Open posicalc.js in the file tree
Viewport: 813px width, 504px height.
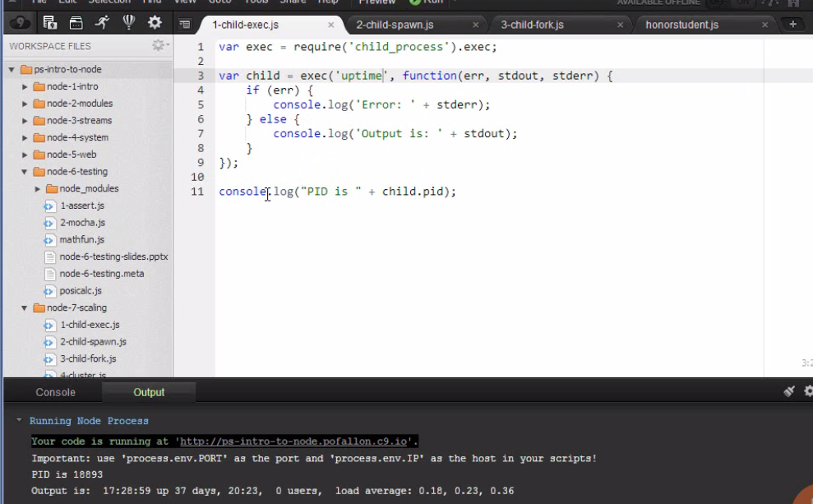click(81, 291)
